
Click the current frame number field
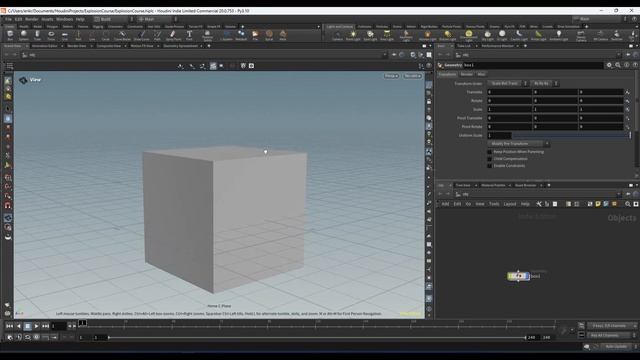pyautogui.click(x=58, y=326)
